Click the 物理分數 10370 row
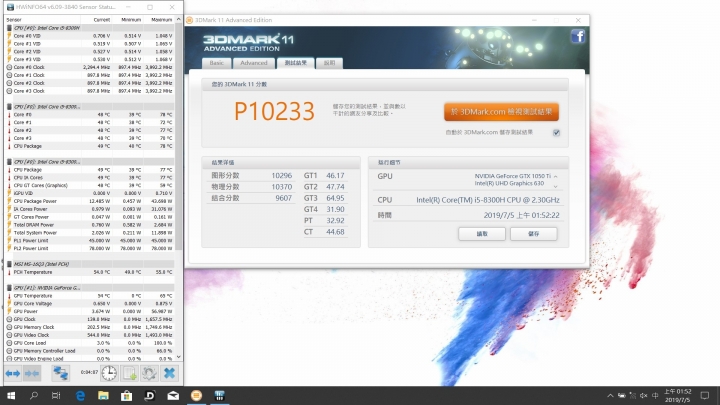This screenshot has height=405, width=720. tap(251, 187)
